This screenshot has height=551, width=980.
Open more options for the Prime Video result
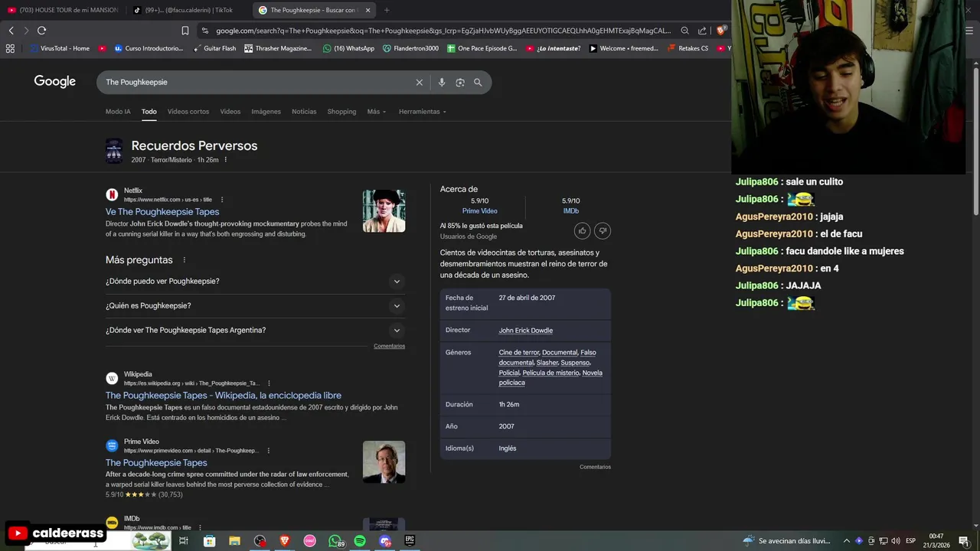(x=268, y=451)
